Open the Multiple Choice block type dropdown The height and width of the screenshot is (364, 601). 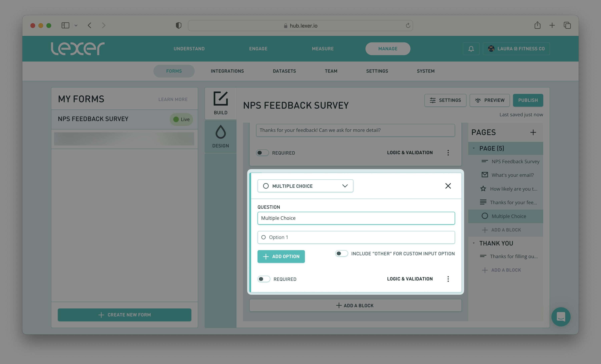tap(305, 186)
